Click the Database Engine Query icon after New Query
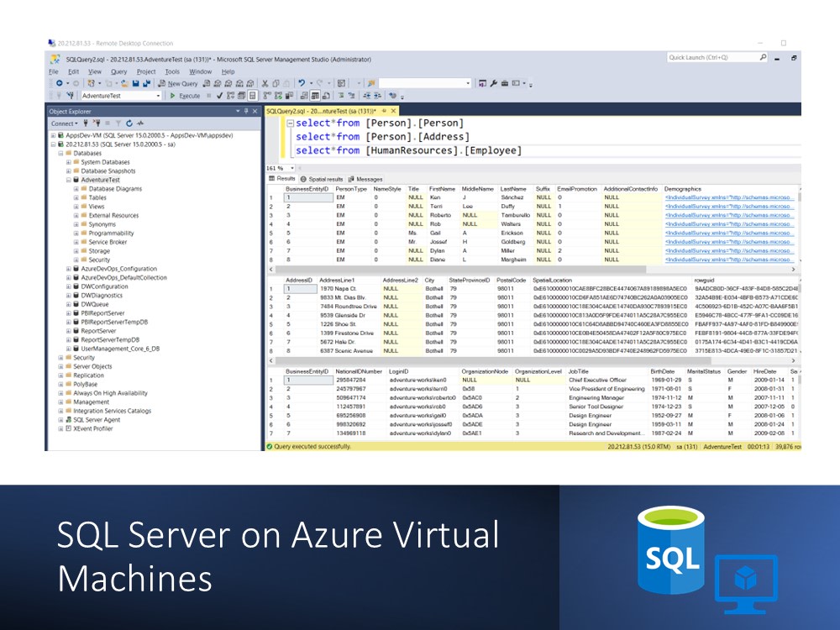840x630 pixels. click(x=207, y=83)
